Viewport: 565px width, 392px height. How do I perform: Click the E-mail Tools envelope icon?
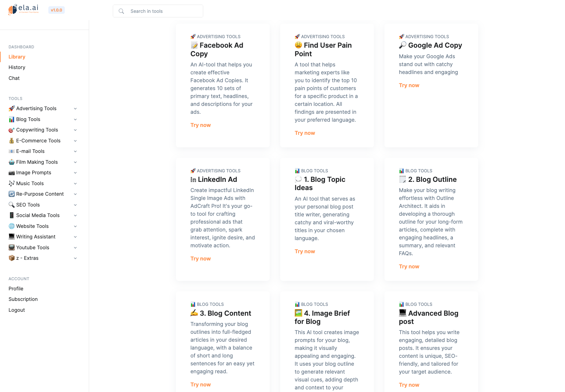click(12, 151)
